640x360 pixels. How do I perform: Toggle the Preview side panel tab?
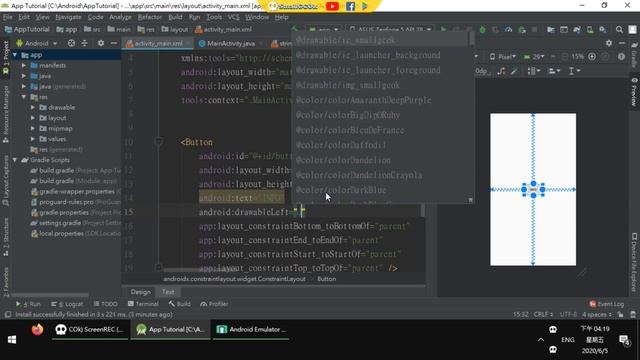click(634, 92)
